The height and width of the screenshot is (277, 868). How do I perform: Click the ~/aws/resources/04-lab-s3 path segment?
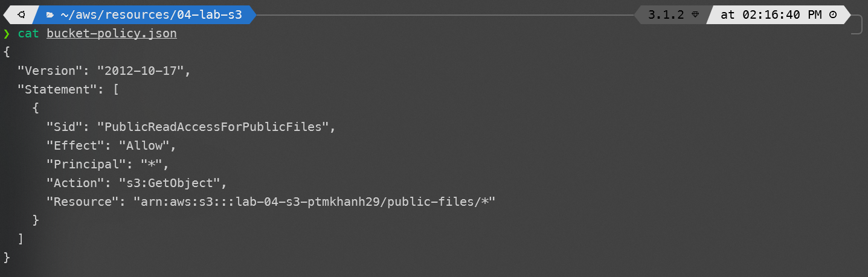[150, 15]
